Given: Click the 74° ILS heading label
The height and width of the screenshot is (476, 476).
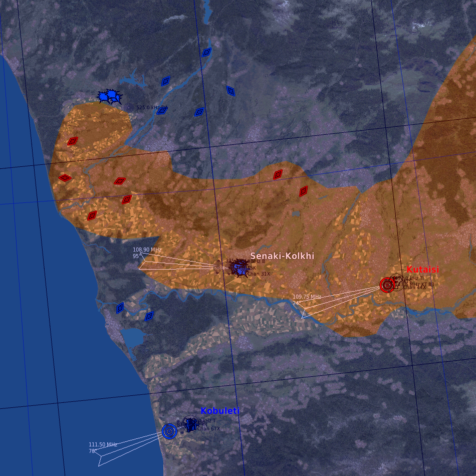Looking at the screenshot, I should tap(296, 303).
